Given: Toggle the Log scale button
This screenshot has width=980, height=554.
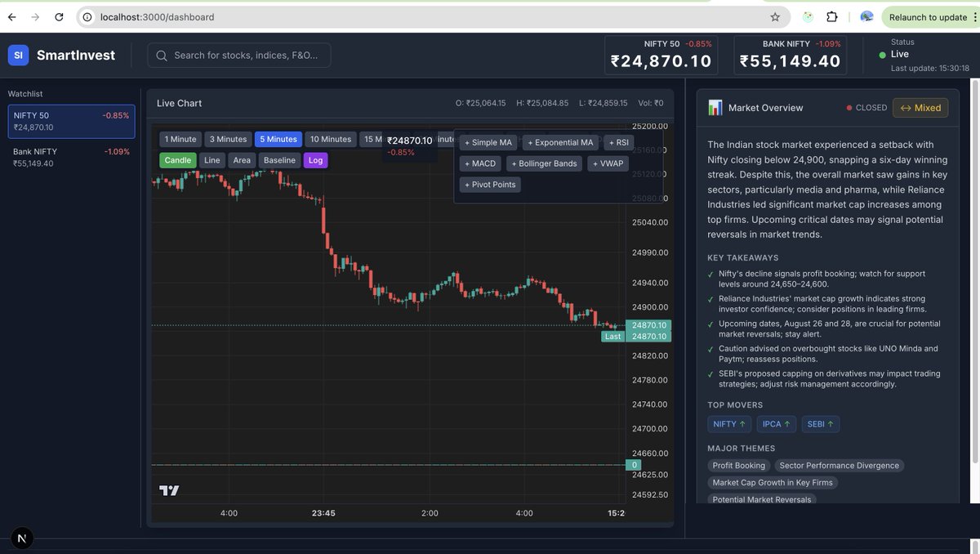Looking at the screenshot, I should point(315,160).
